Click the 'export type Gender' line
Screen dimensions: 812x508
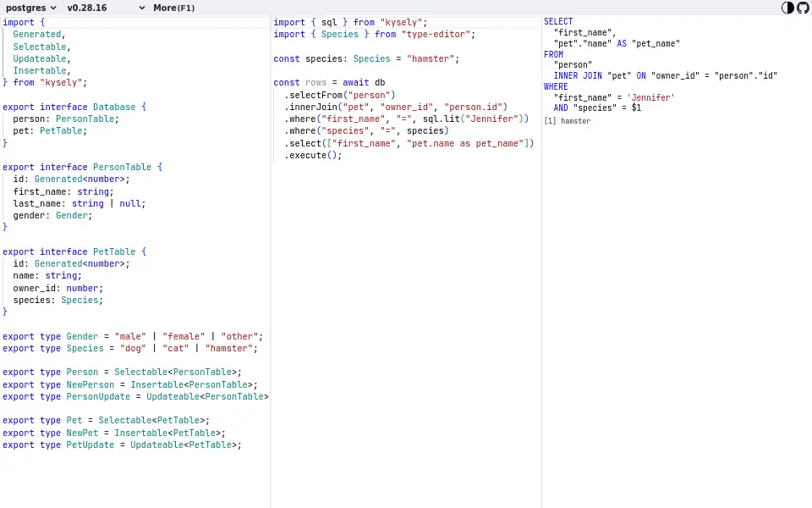[x=133, y=336]
